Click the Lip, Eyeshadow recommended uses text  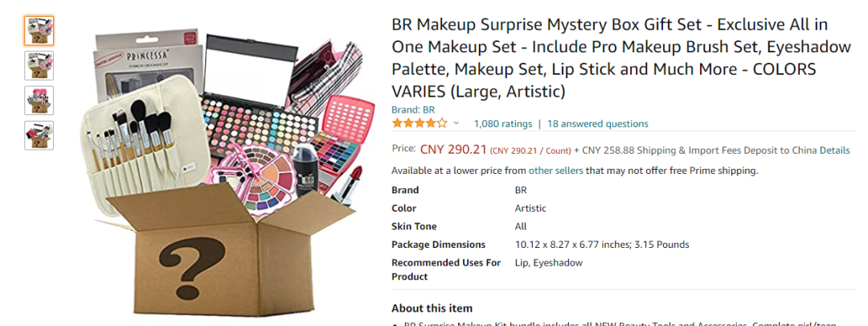pyautogui.click(x=548, y=262)
